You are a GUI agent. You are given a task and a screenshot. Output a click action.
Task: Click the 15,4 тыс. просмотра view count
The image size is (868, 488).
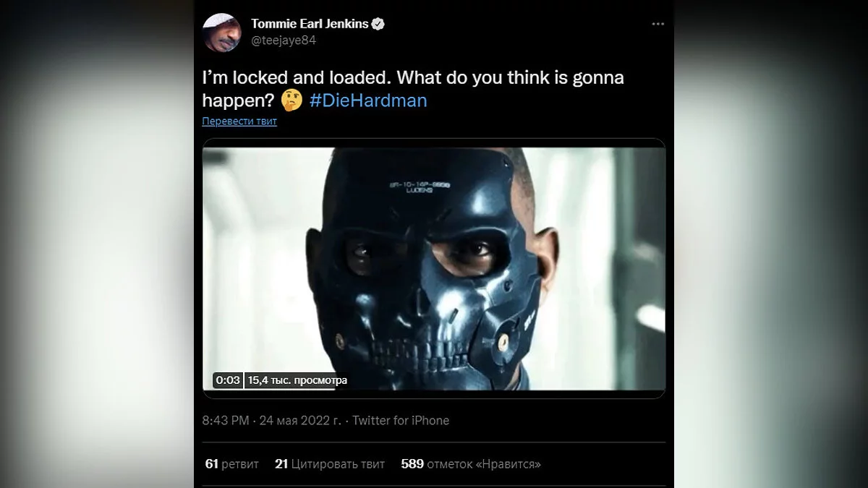pyautogui.click(x=297, y=380)
